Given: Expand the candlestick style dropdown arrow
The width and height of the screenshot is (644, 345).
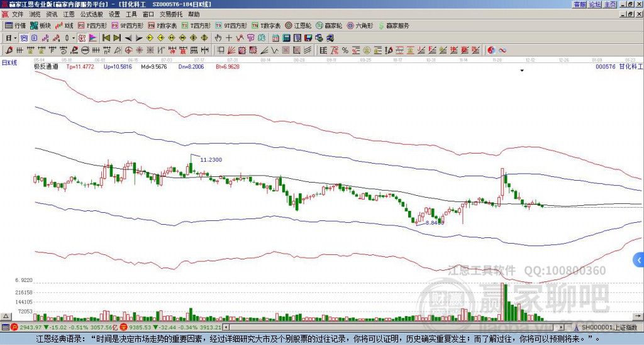Looking at the screenshot, I should tap(74, 38).
